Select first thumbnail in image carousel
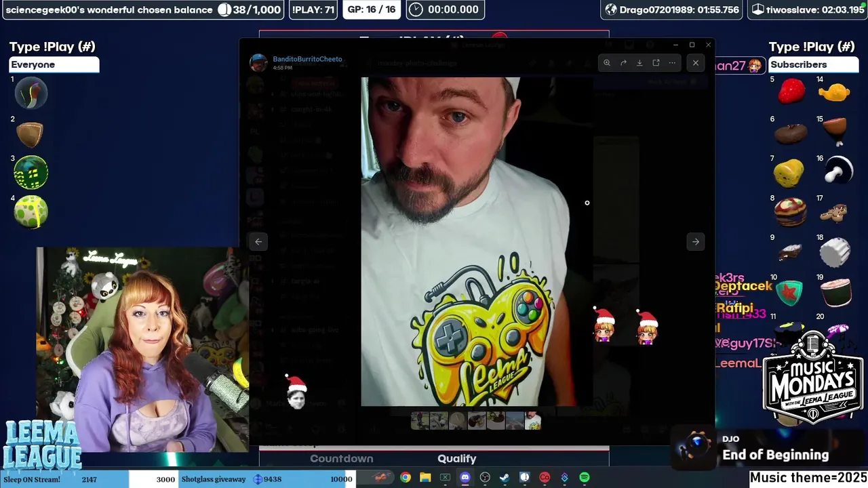 (420, 421)
